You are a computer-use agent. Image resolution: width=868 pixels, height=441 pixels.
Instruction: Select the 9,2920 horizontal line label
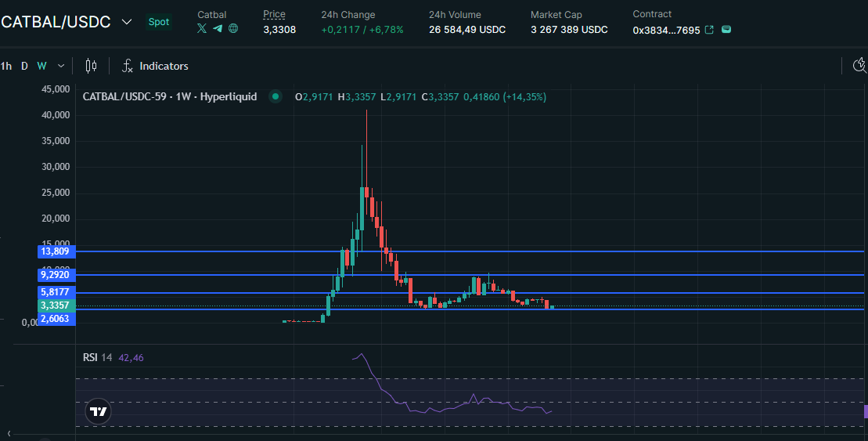click(56, 275)
